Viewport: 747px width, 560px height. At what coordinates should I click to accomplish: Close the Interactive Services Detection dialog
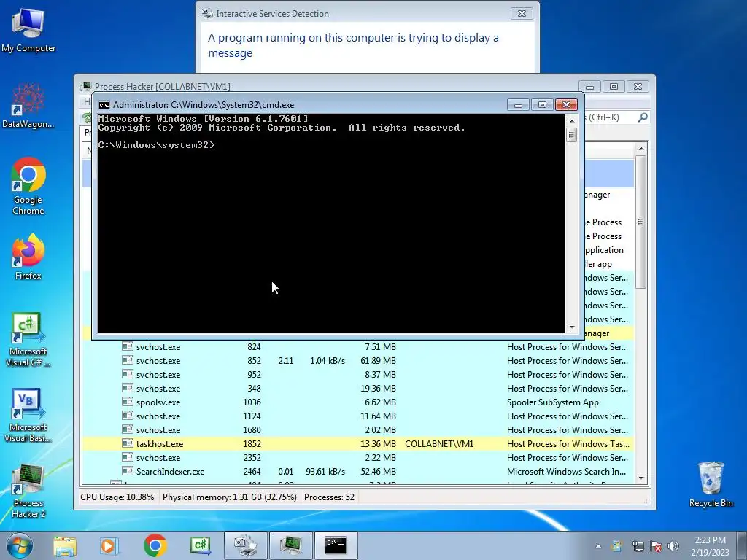[522, 13]
